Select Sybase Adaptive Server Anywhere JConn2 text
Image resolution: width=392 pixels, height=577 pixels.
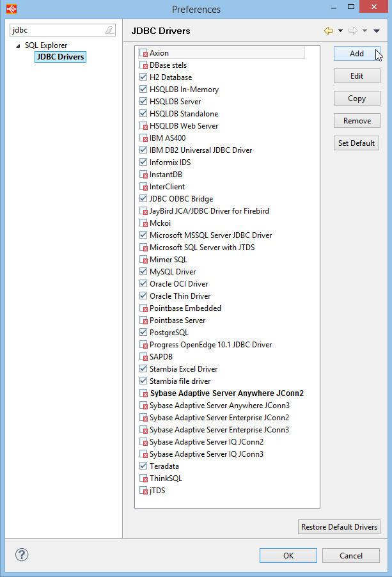tap(227, 393)
